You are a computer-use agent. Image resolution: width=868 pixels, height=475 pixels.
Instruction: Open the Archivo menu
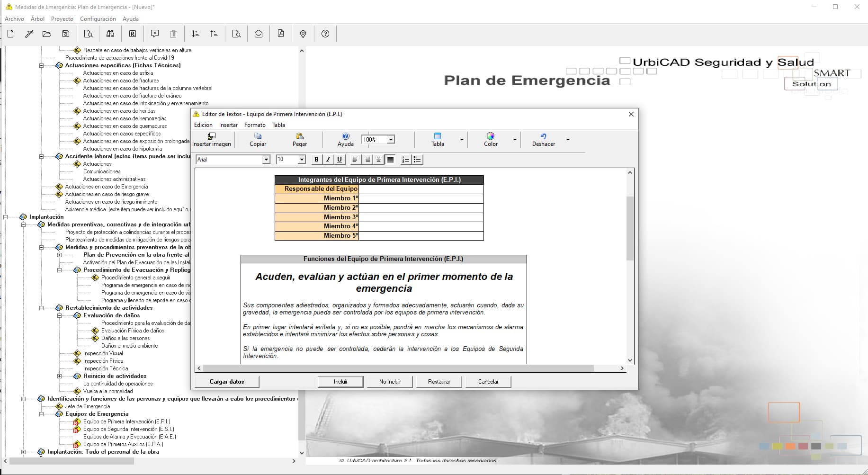point(14,19)
